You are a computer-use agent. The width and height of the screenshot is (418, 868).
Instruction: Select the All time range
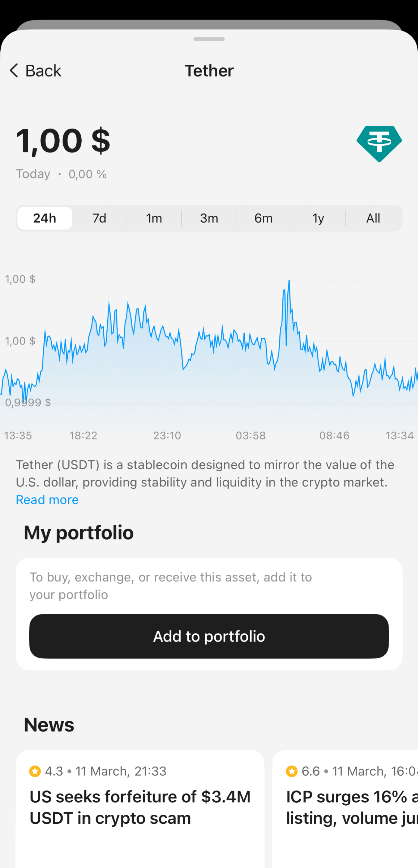pos(373,218)
